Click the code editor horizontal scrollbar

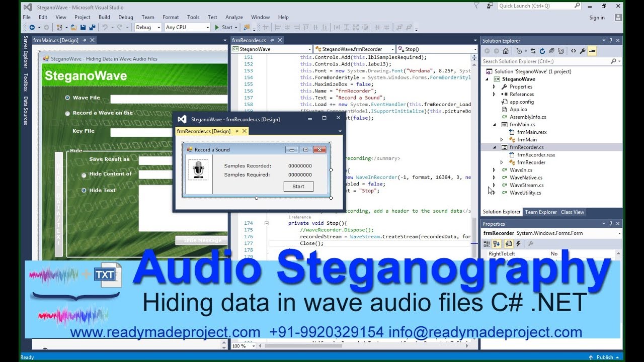365,346
